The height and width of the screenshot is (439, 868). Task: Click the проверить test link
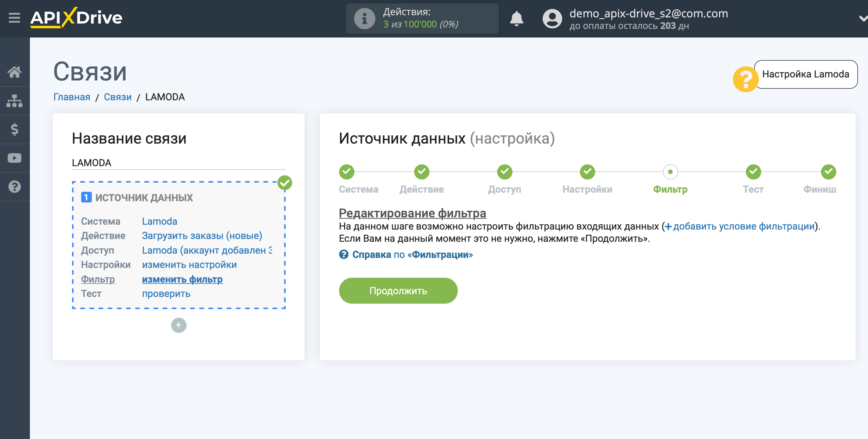[166, 294]
